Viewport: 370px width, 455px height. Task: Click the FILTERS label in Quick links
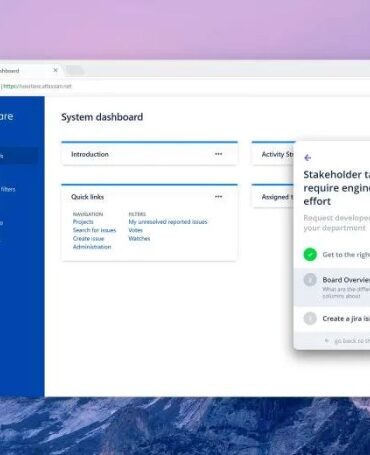pos(137,214)
